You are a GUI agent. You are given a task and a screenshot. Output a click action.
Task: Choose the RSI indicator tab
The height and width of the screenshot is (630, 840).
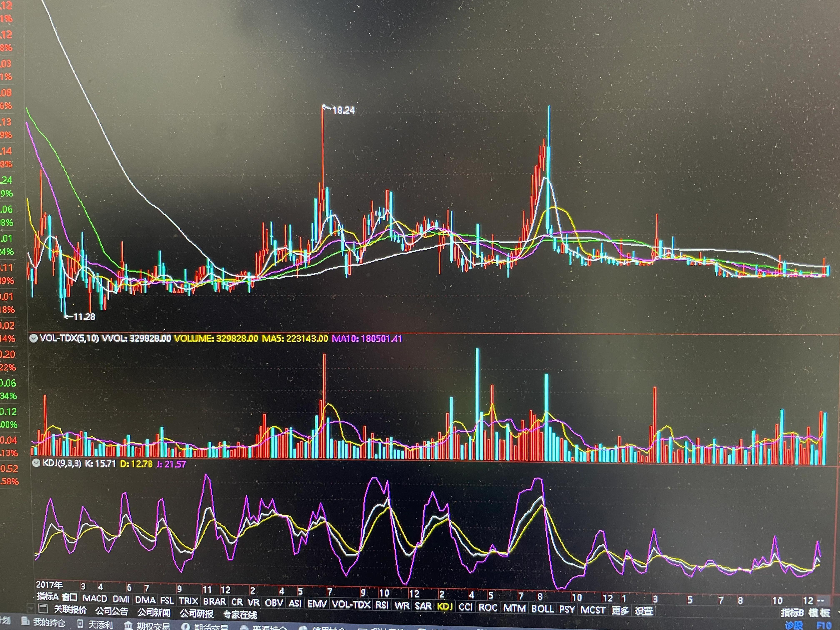[x=382, y=605]
